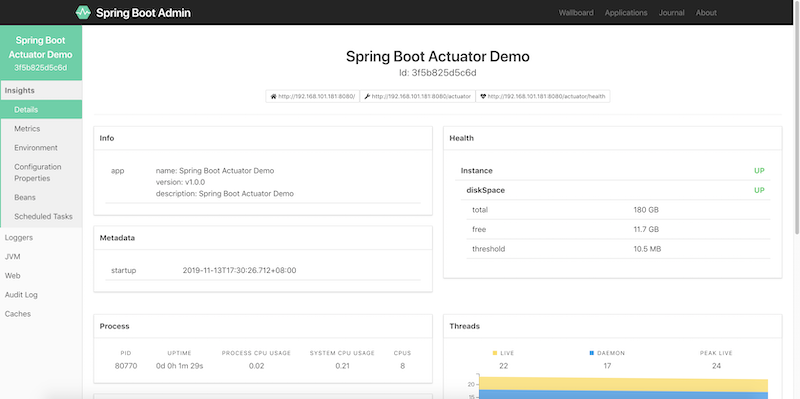
Task: Open Scheduled Tasks in the sidebar
Action: point(41,216)
